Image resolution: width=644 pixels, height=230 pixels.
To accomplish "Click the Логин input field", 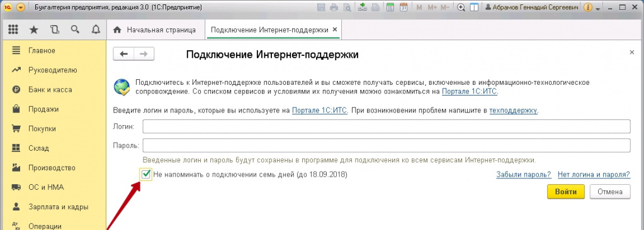I will pyautogui.click(x=386, y=127).
